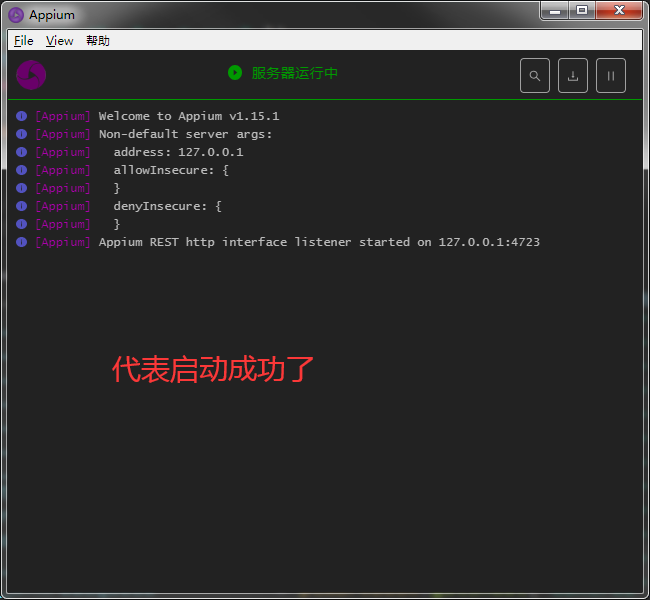Click the Appium title bar icon

(16, 15)
